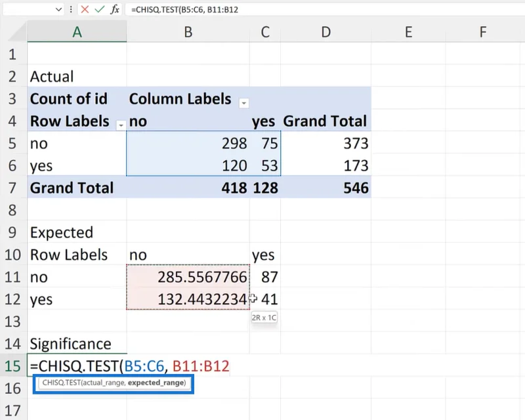Click the 'Significance' label cell
Screen dimensions: 525x420
pyautogui.click(x=77, y=344)
